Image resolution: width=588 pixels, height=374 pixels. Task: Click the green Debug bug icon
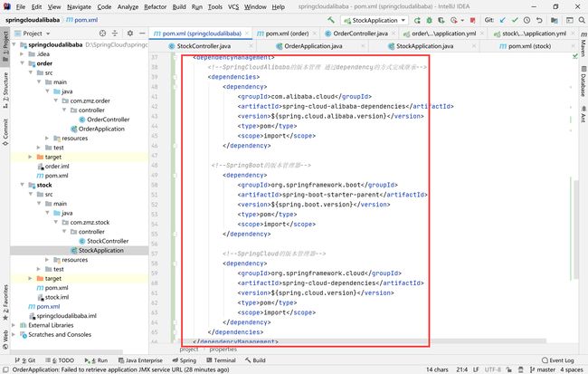point(429,20)
